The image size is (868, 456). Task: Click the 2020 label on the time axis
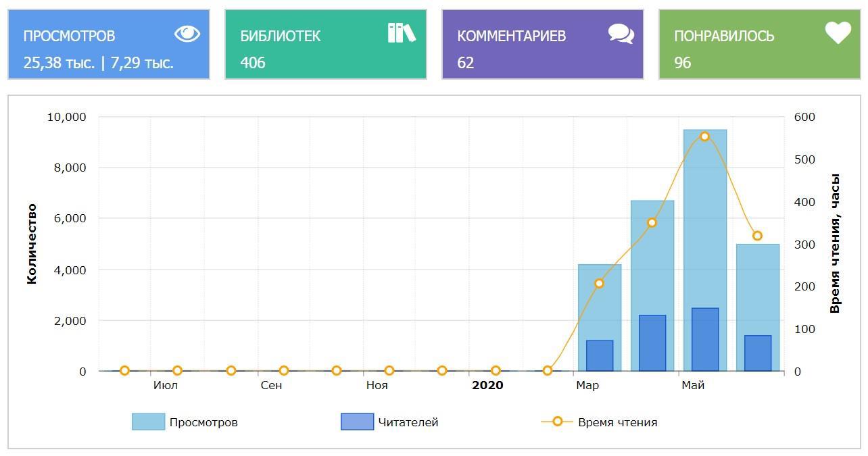(x=487, y=386)
